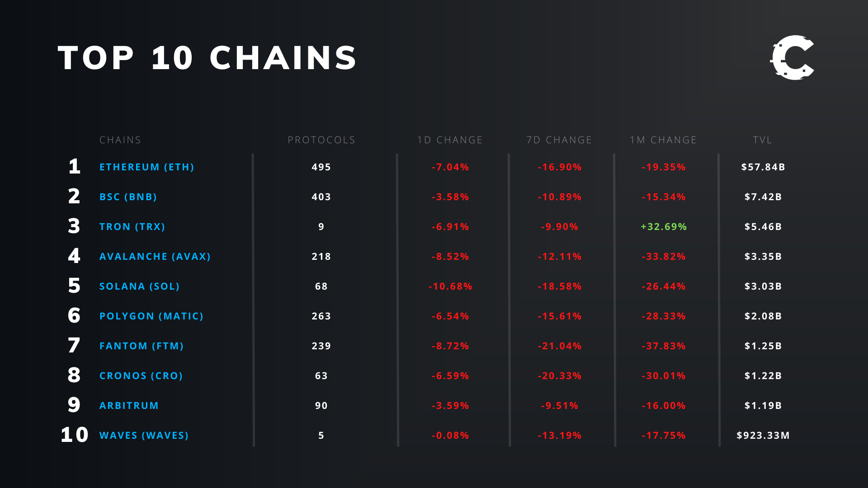Click the Avalanche (AVAX) chain link
This screenshot has width=868, height=488.
(x=155, y=257)
